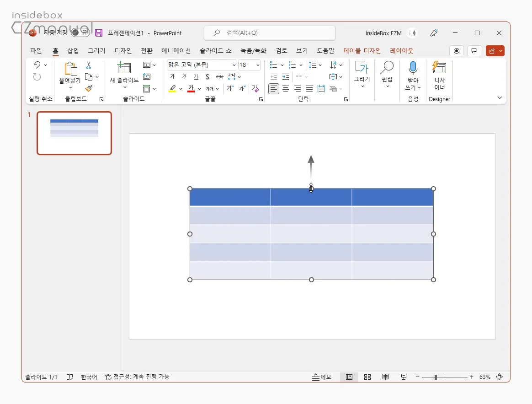Select slide 1 thumbnail in the panel
This screenshot has width=532, height=404.
(x=74, y=133)
